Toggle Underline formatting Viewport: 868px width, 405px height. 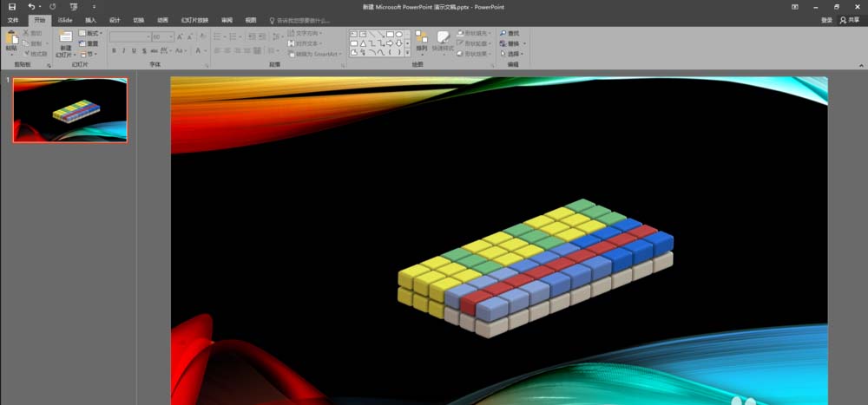(134, 51)
